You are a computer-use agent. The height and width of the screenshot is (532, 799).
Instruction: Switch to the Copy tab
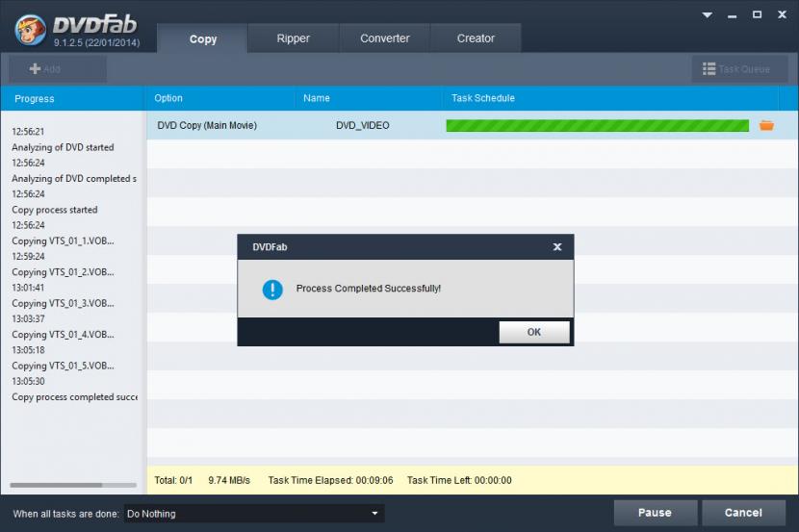(203, 38)
